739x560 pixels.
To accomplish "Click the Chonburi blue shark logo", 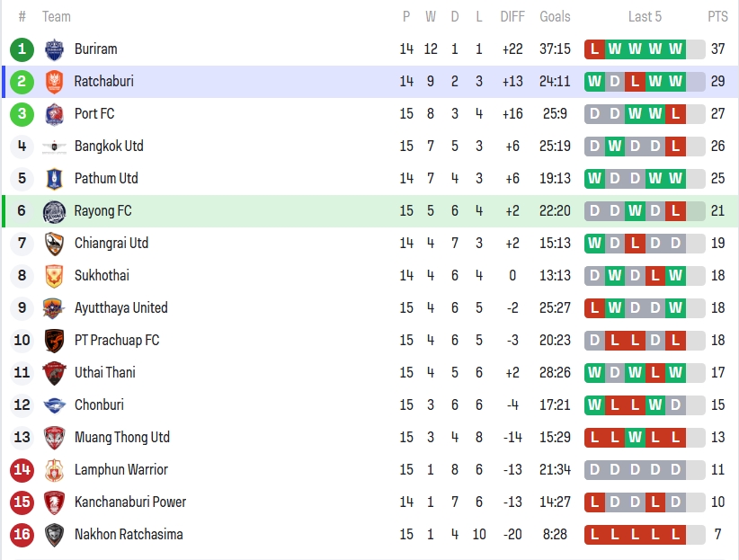I will pyautogui.click(x=54, y=405).
